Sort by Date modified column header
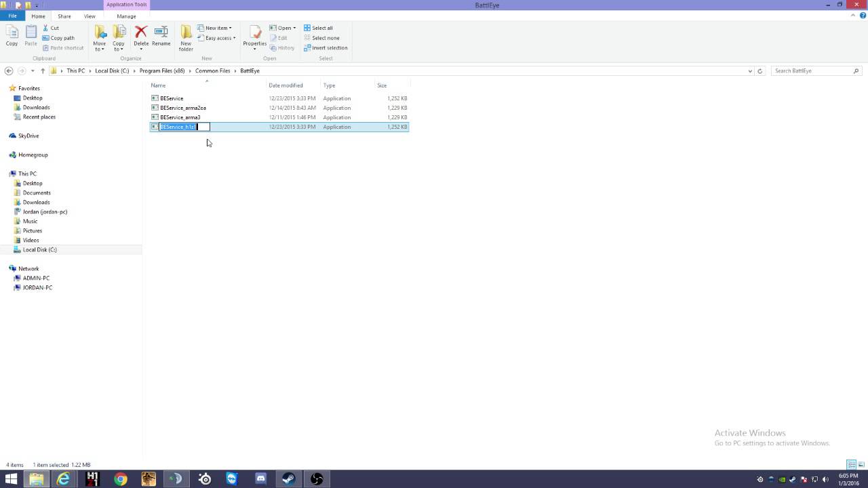Image resolution: width=868 pixels, height=488 pixels. 294,85
